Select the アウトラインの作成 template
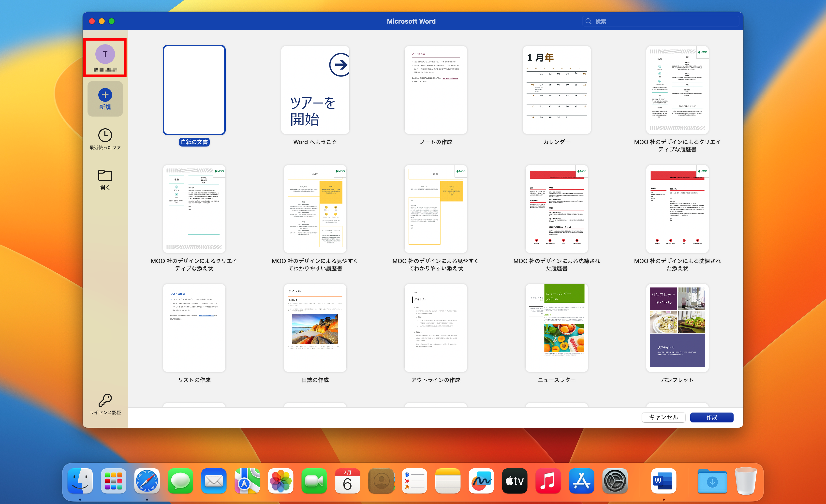The width and height of the screenshot is (826, 504). [436, 328]
